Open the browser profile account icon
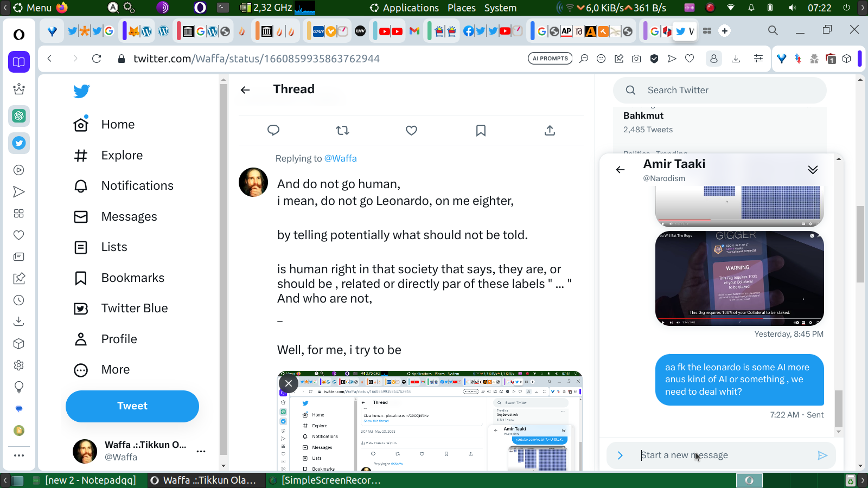 pos(714,59)
